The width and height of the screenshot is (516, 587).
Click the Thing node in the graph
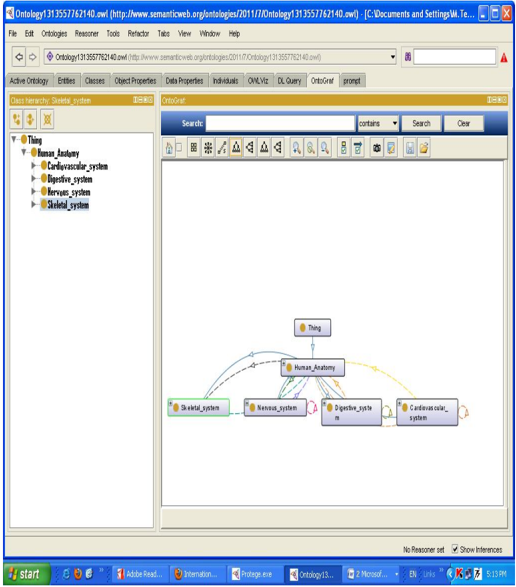(312, 328)
